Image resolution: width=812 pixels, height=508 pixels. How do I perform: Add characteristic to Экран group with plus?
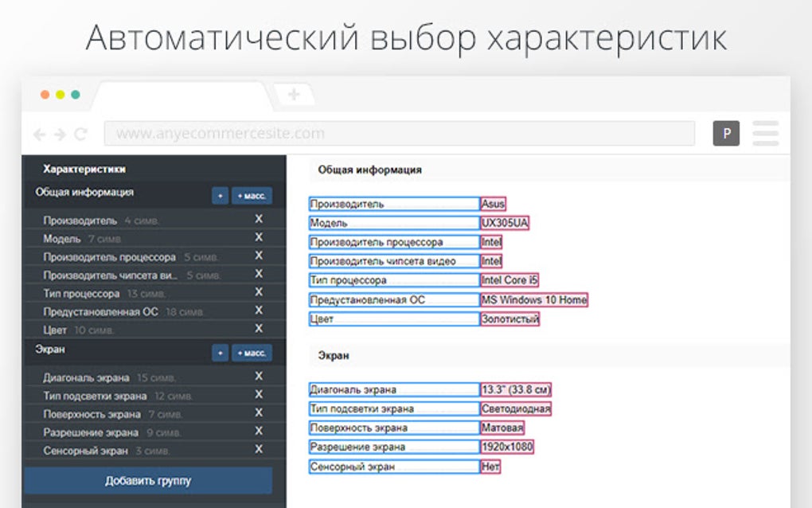(x=220, y=354)
